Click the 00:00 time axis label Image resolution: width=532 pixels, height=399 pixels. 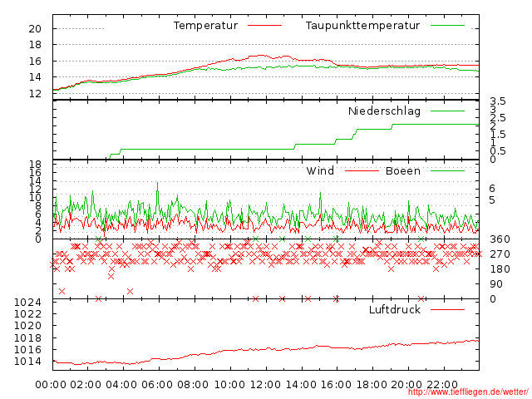pyautogui.click(x=51, y=385)
